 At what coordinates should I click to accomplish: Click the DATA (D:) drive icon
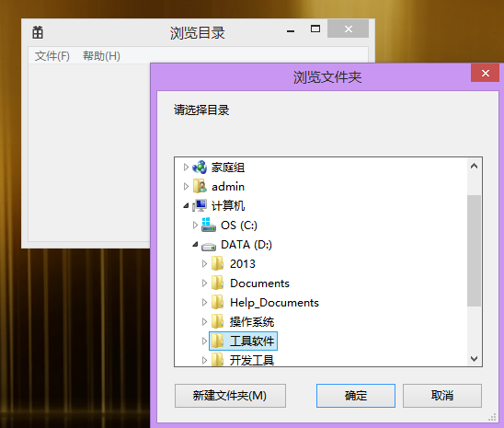tap(209, 247)
